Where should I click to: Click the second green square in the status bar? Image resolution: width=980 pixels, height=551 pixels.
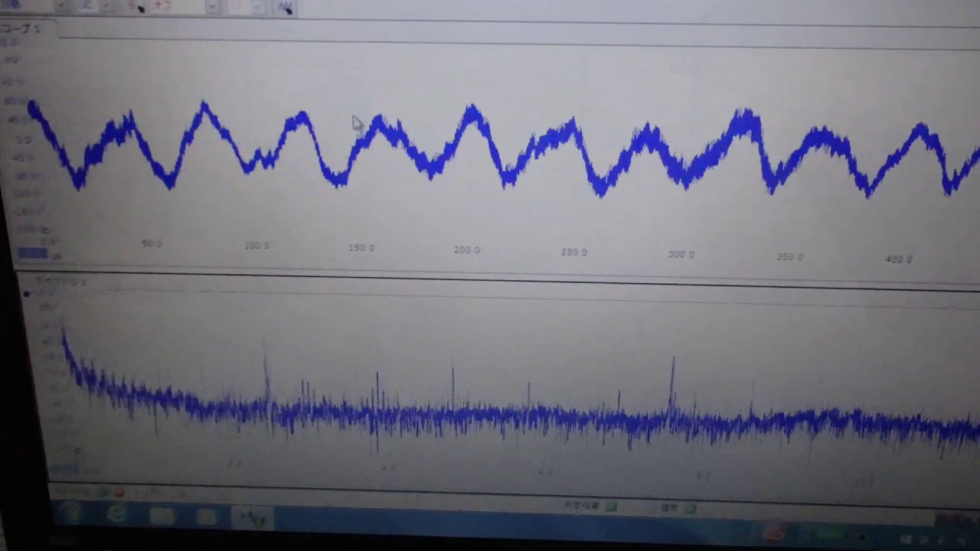pyautogui.click(x=690, y=508)
